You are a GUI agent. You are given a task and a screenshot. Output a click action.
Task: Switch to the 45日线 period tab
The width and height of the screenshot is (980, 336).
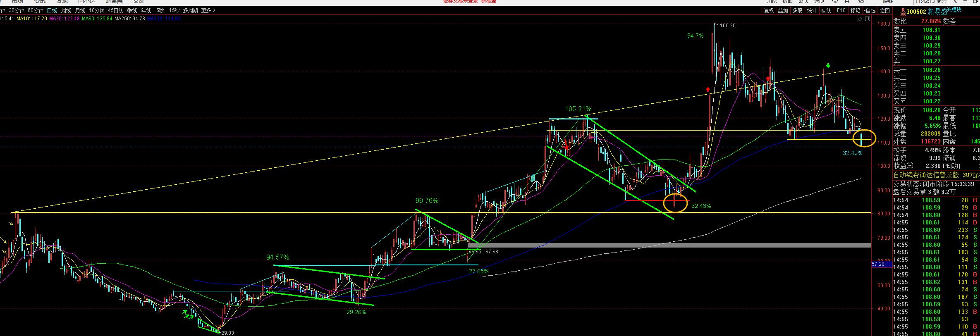pyautogui.click(x=116, y=10)
